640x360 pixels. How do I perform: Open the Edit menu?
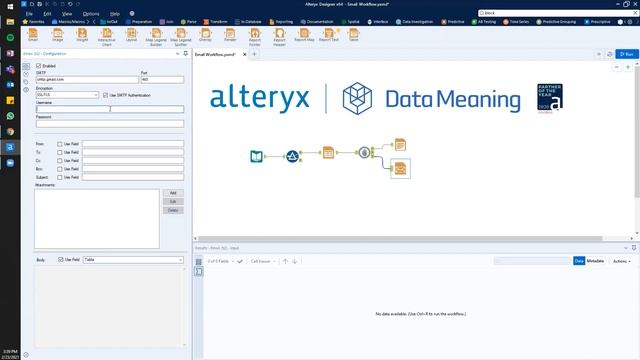coord(47,13)
